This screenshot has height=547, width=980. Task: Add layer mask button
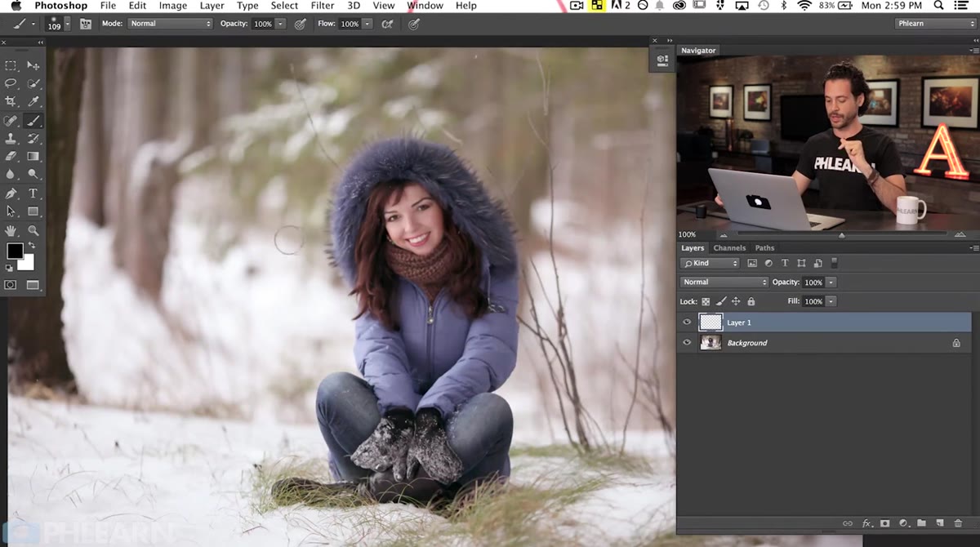click(884, 523)
